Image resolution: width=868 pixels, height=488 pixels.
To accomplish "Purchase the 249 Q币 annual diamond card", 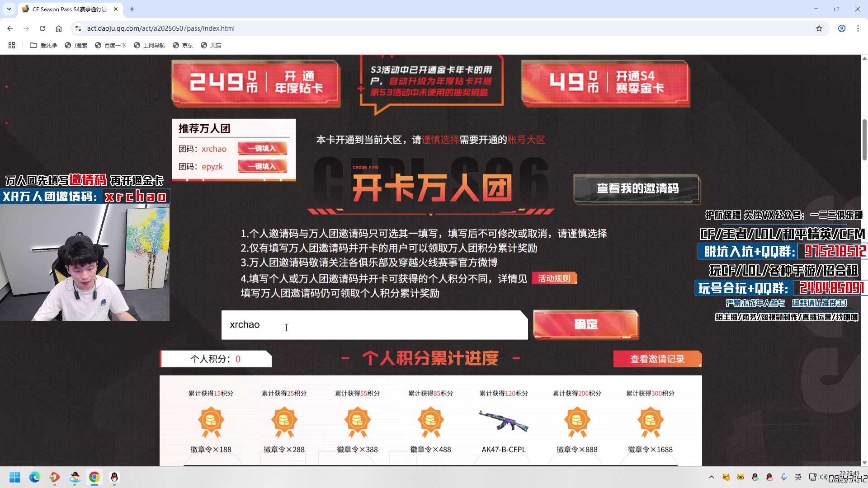I will (256, 83).
